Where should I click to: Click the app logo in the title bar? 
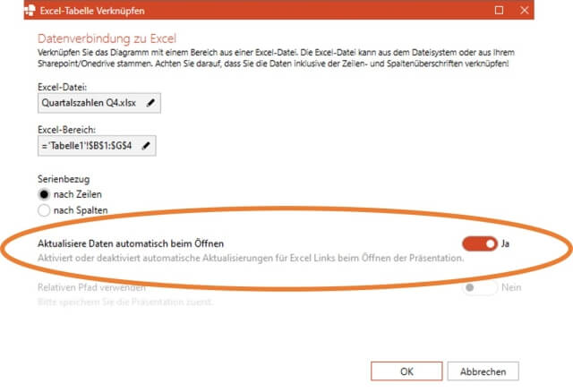coord(13,10)
